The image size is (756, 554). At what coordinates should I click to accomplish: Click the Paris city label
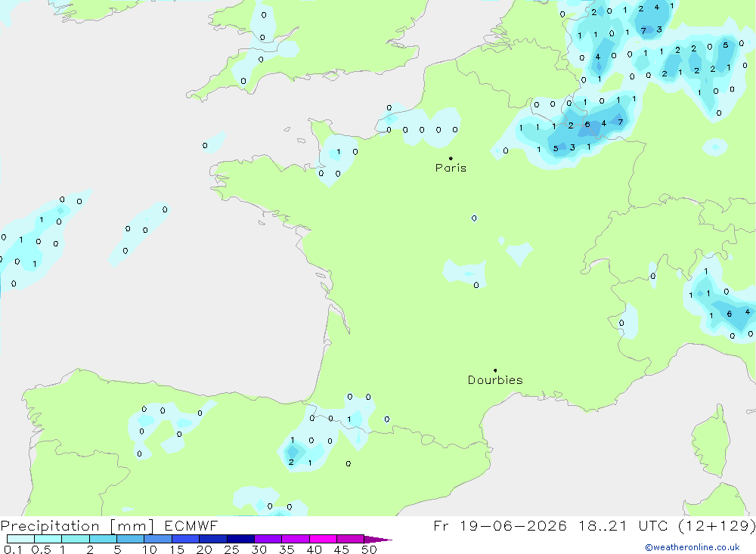pyautogui.click(x=451, y=168)
